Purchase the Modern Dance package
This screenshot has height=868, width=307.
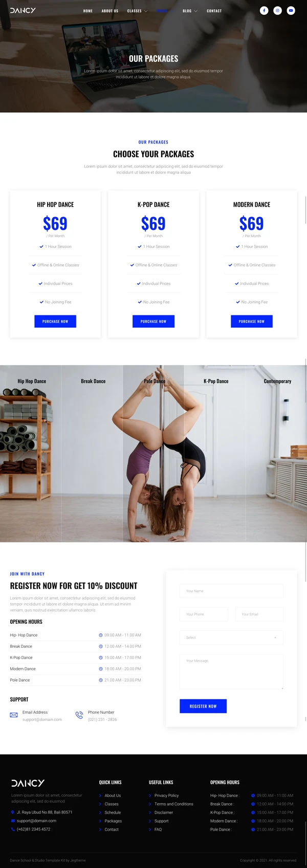coord(252,321)
